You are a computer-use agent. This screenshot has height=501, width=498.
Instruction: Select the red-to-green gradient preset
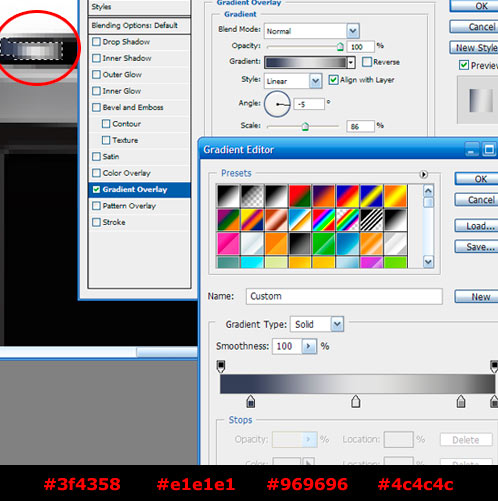tap(300, 196)
